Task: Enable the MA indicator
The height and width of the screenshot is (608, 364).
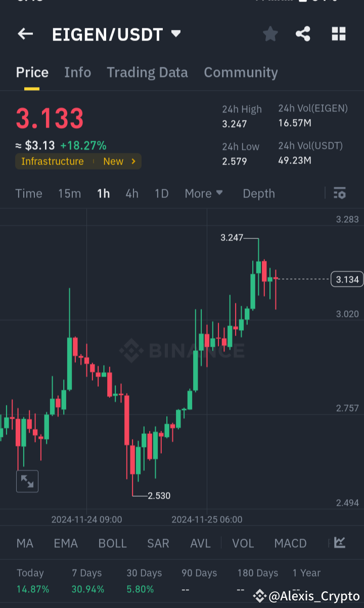Action: pos(24,543)
